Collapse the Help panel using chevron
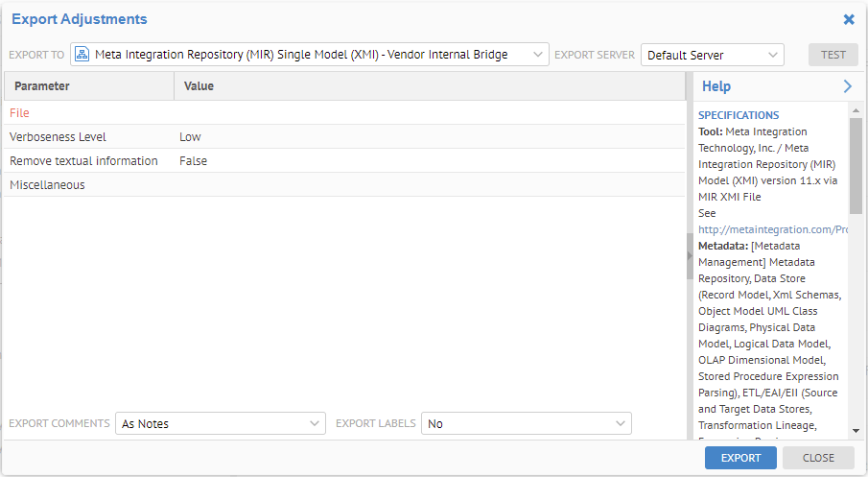 click(x=847, y=86)
